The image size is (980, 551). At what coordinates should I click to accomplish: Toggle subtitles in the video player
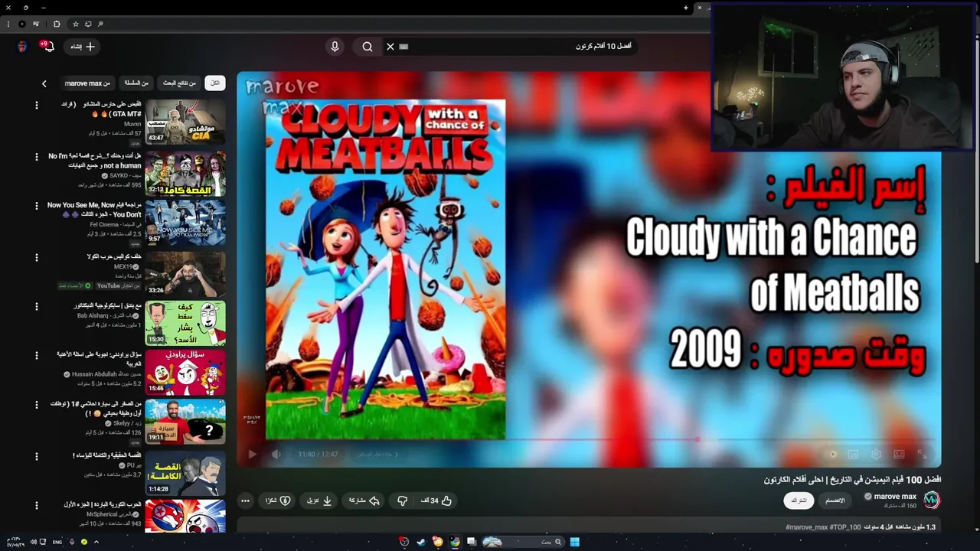[853, 454]
